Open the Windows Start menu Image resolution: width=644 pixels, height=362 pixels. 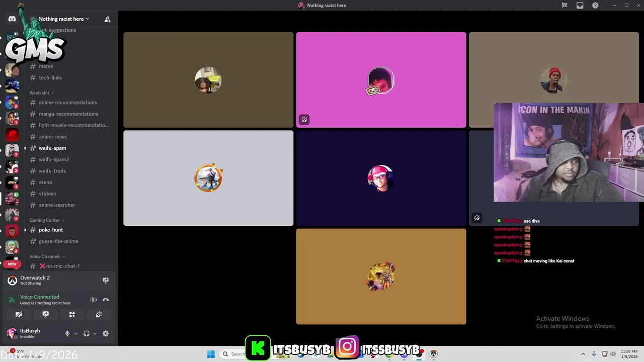(211, 354)
